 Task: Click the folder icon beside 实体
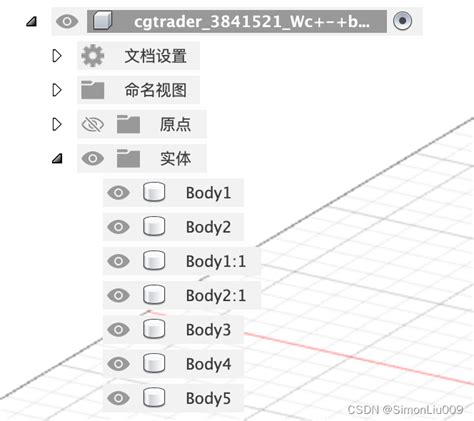coord(128,159)
